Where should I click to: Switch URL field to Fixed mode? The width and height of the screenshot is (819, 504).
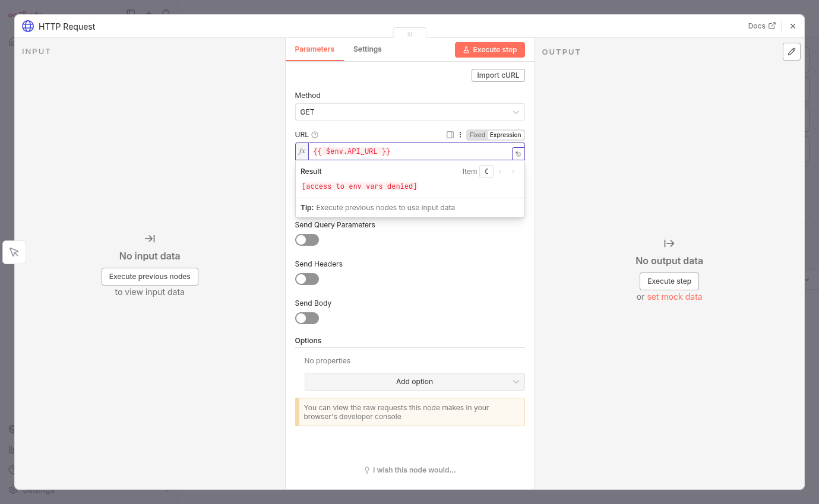(477, 135)
